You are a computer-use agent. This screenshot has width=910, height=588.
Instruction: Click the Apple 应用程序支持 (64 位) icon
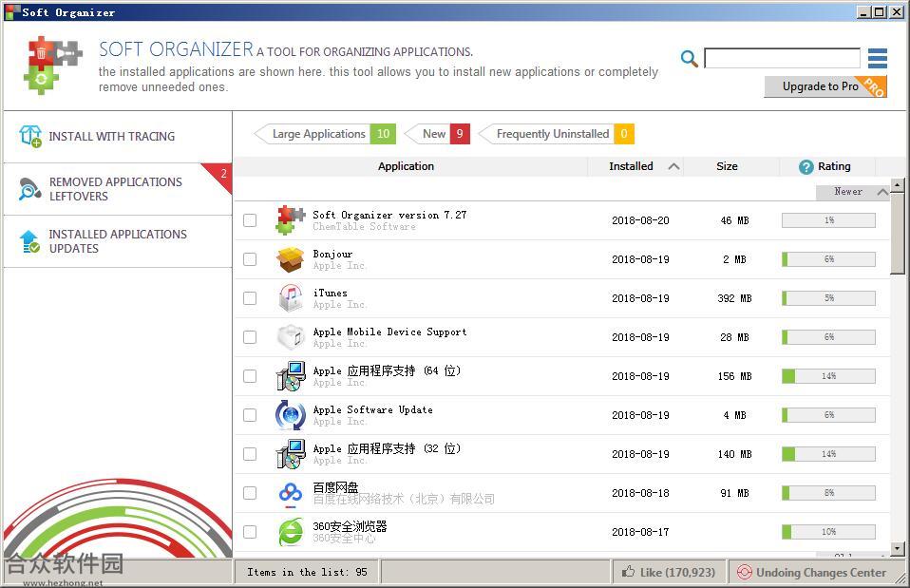click(290, 376)
